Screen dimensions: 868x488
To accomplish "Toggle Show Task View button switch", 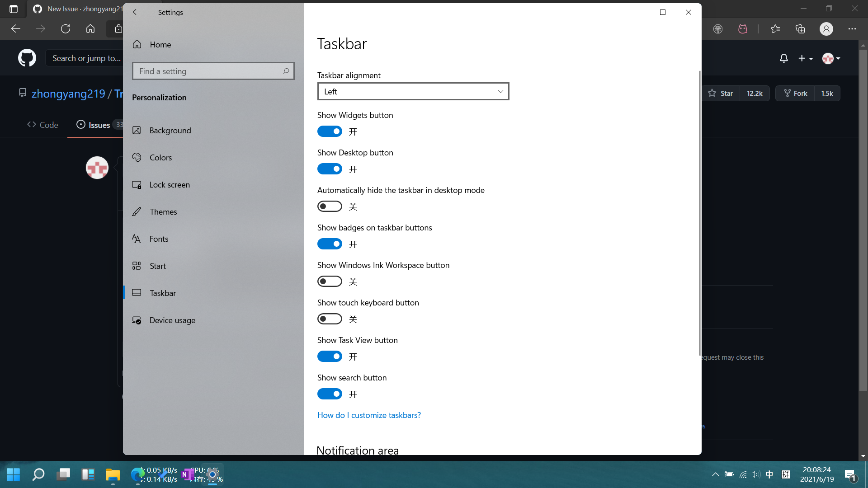I will [x=330, y=357].
